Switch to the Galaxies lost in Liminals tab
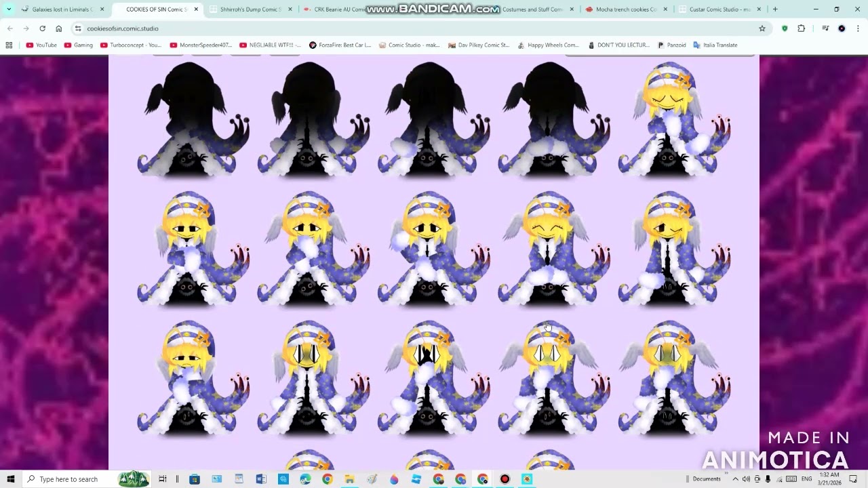This screenshot has height=488, width=868. click(61, 9)
